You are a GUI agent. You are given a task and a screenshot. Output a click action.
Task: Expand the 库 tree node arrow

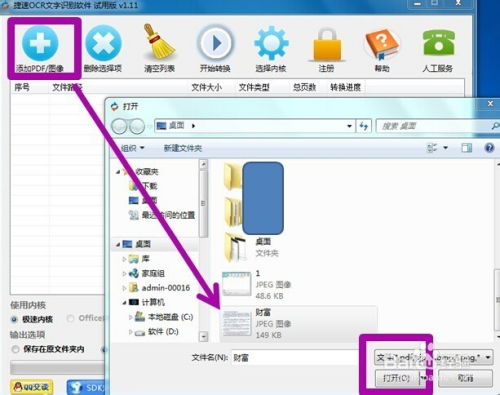[x=124, y=259]
